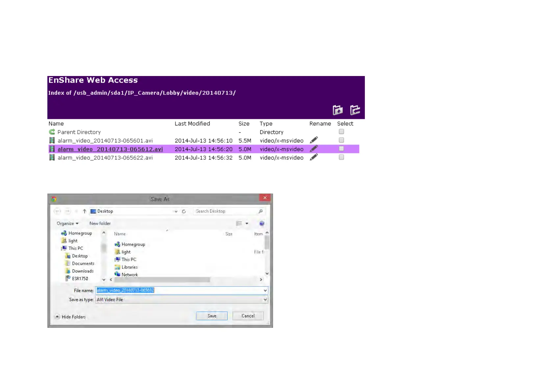Viewport: 554px width, 392px height.
Task: Click the Save button
Action: click(x=212, y=316)
